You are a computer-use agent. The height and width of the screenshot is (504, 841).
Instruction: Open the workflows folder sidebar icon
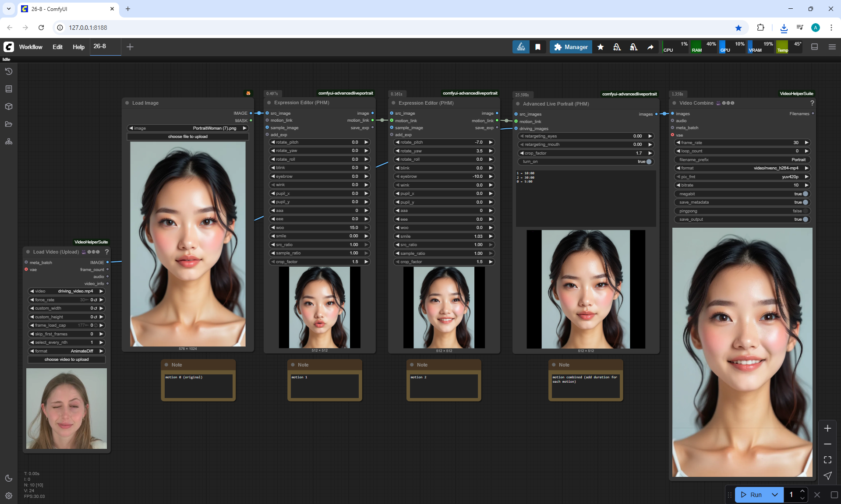click(x=9, y=124)
